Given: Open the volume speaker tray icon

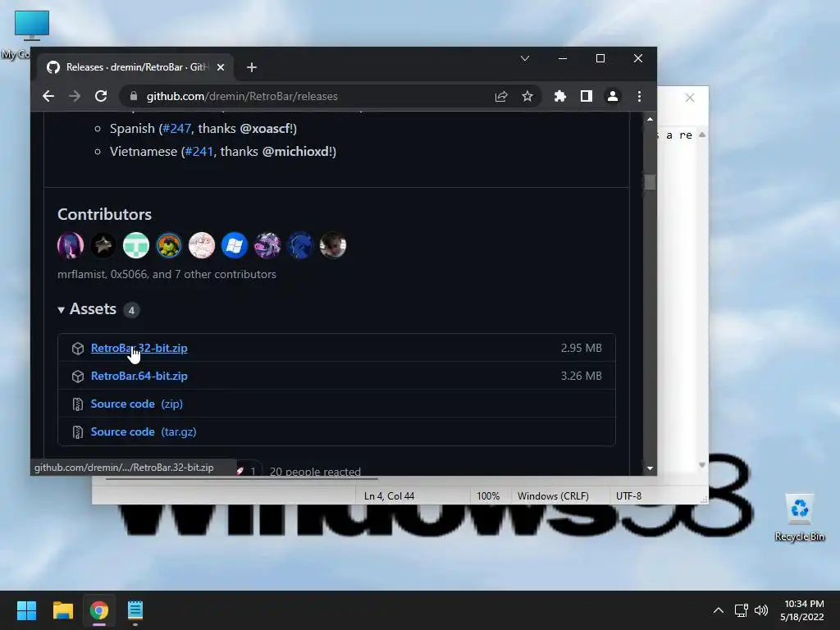Looking at the screenshot, I should coord(760,610).
